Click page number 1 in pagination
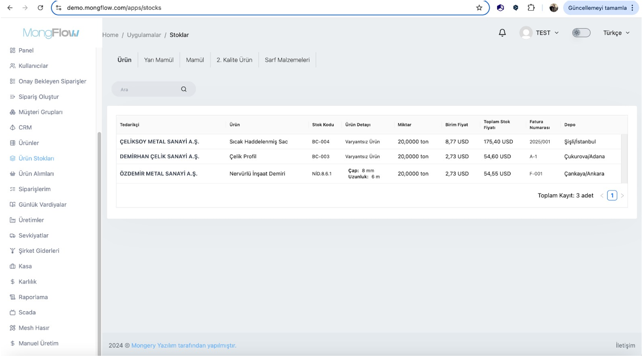Viewport: 644px width, 356px height. (x=612, y=196)
